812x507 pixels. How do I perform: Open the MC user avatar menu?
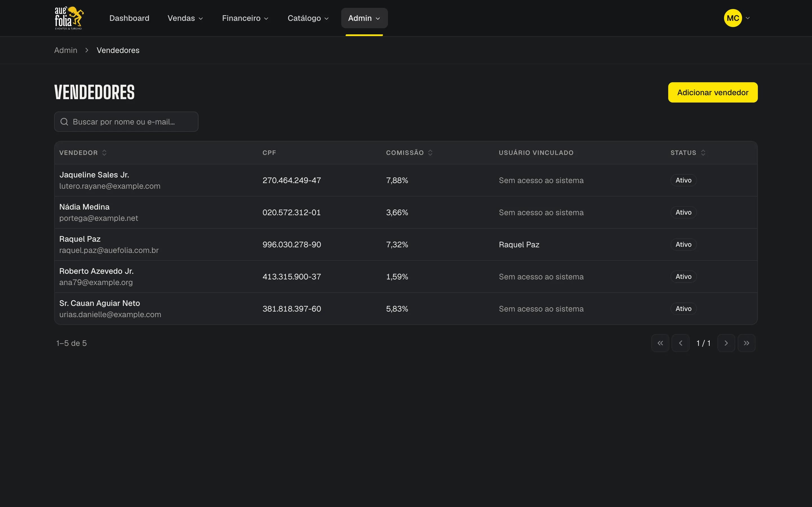click(736, 18)
